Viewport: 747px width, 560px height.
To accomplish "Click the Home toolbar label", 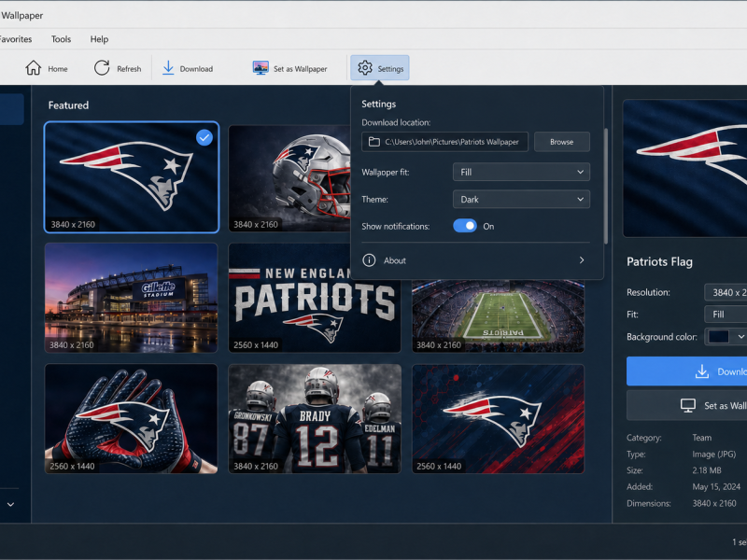I will tap(58, 69).
